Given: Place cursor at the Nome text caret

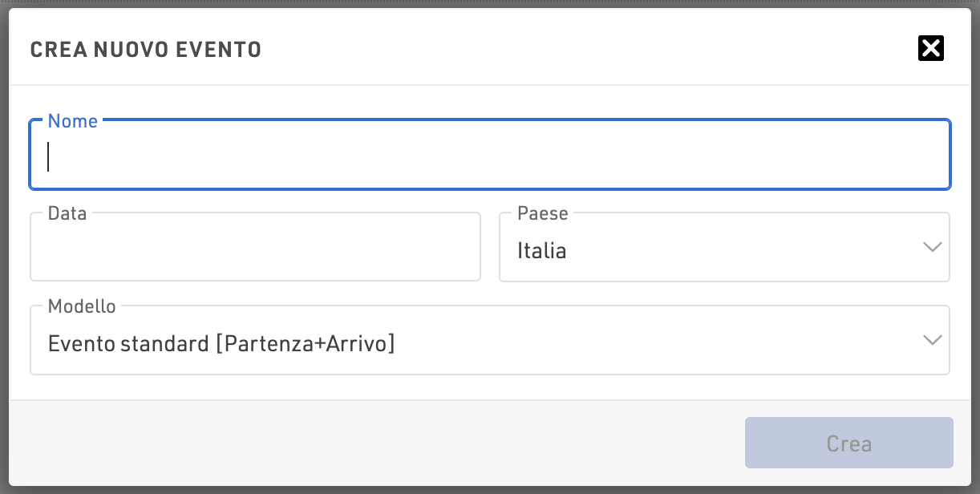Looking at the screenshot, I should point(49,157).
